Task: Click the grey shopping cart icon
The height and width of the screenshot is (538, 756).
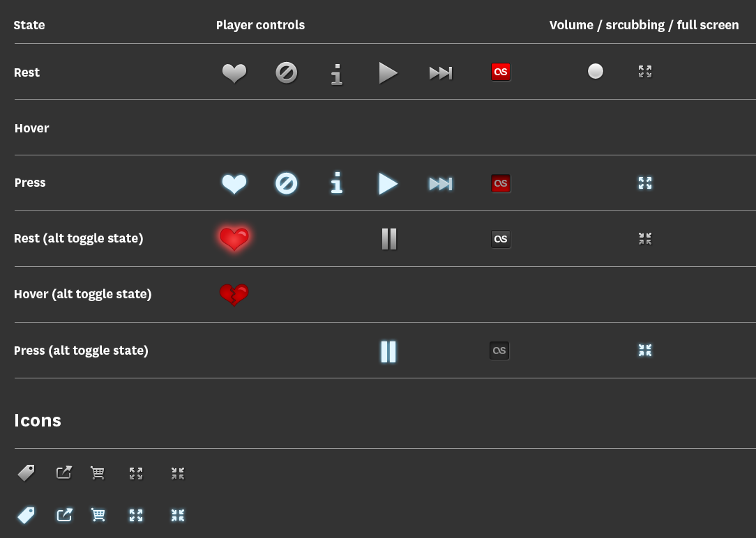Action: point(98,473)
